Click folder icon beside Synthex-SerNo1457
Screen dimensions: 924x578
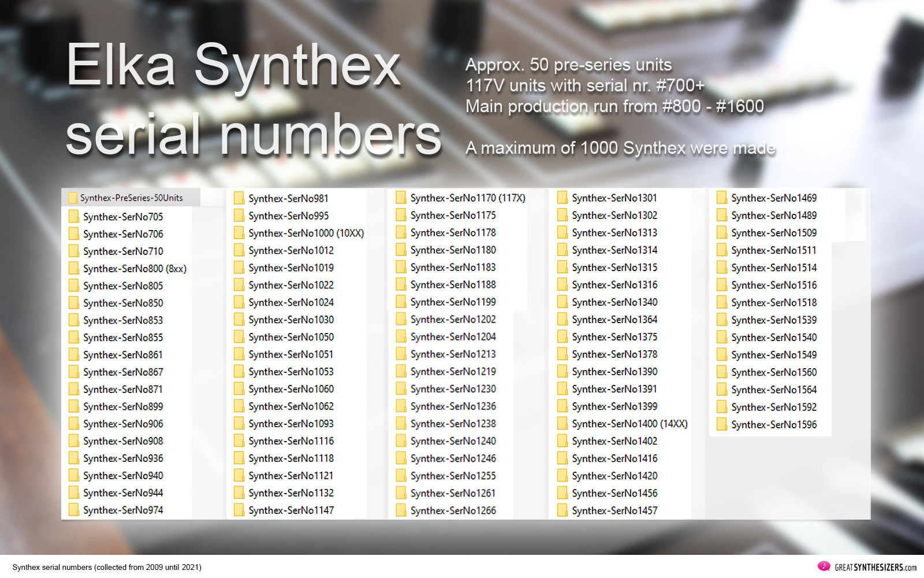[562, 510]
